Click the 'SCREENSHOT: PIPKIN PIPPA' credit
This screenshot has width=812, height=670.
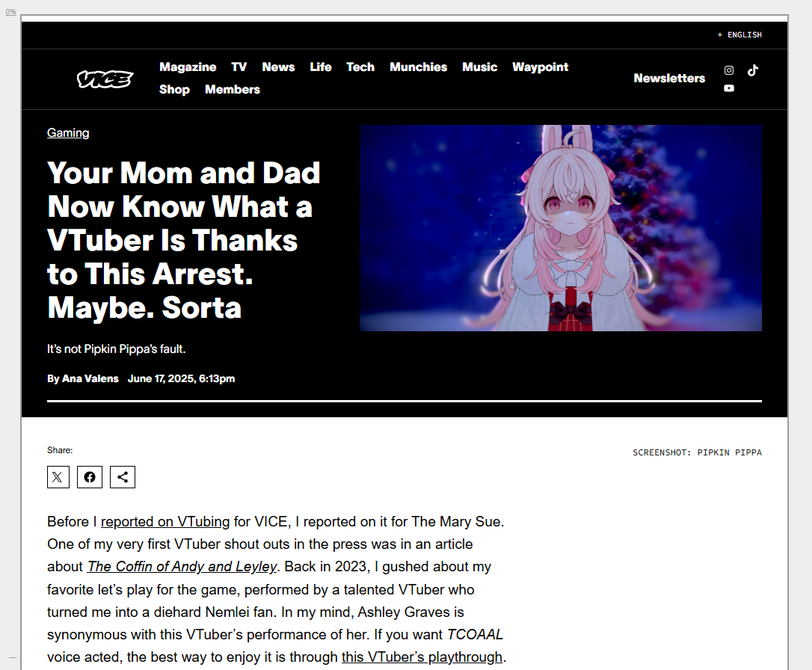[x=697, y=452]
